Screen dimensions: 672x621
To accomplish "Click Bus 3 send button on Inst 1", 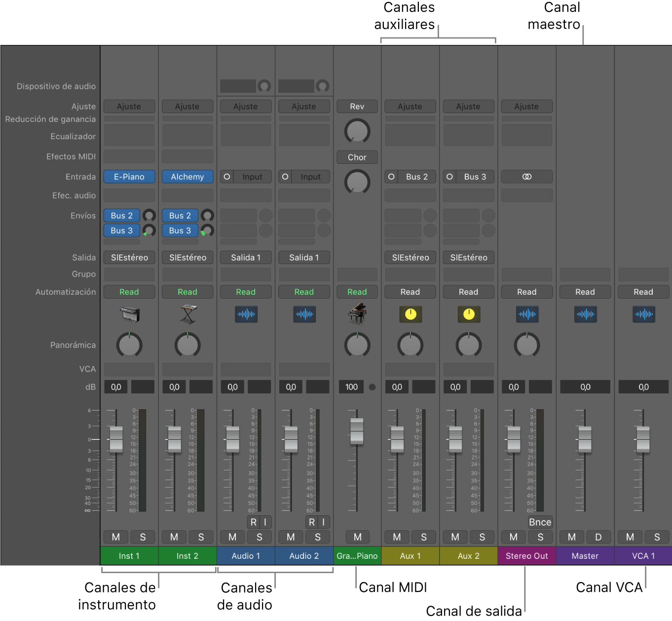I will click(x=122, y=231).
